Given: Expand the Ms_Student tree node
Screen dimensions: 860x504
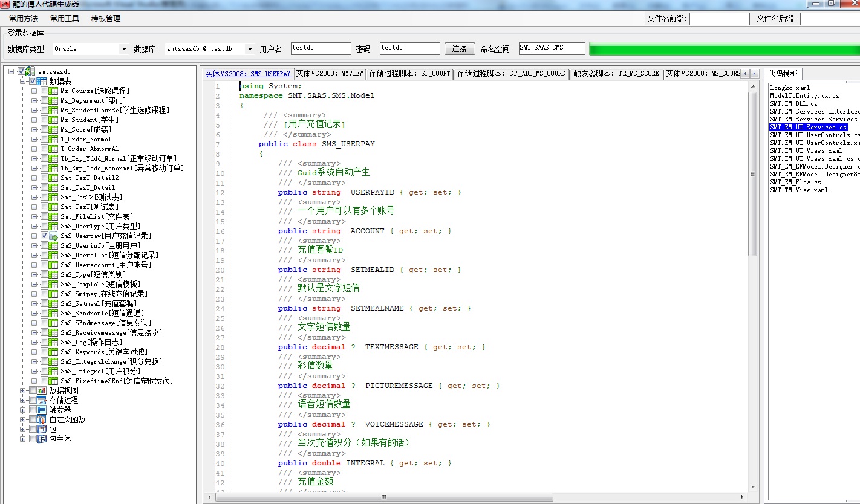Looking at the screenshot, I should point(34,120).
